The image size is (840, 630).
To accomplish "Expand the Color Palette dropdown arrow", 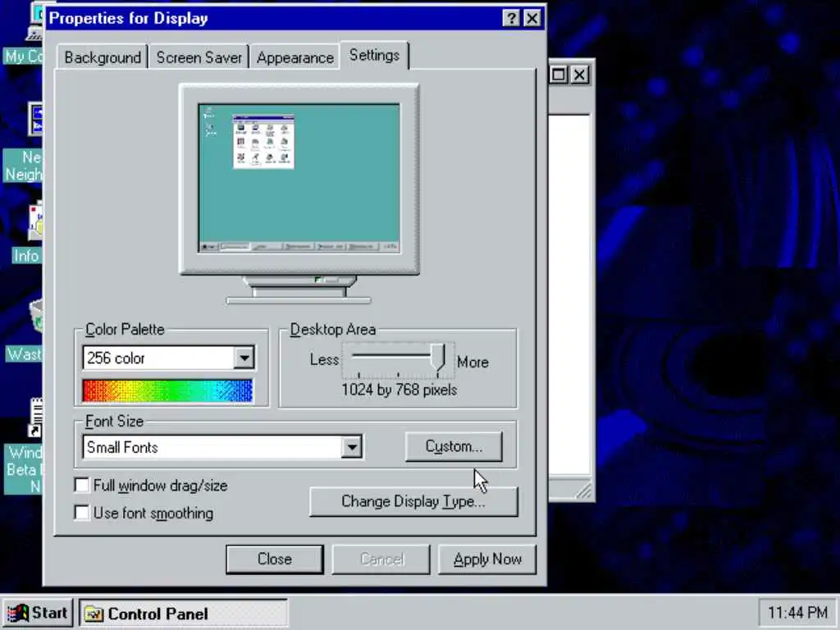I will point(244,358).
